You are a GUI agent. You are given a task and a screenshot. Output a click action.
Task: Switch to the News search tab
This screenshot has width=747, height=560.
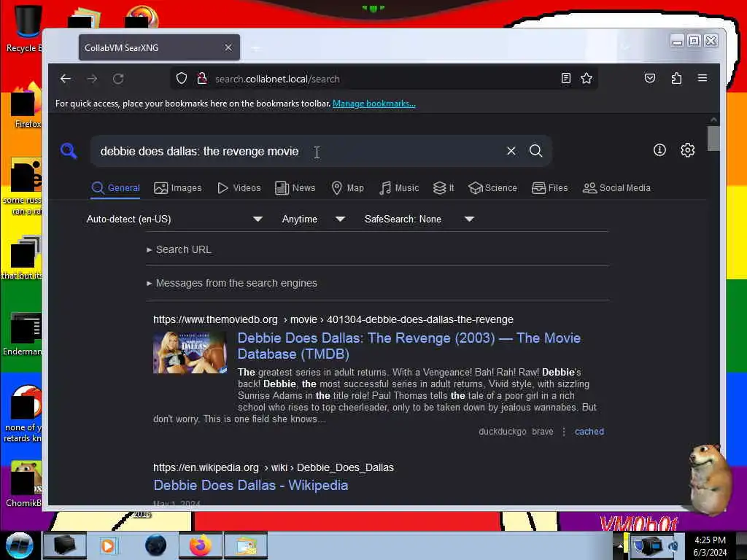pos(295,188)
